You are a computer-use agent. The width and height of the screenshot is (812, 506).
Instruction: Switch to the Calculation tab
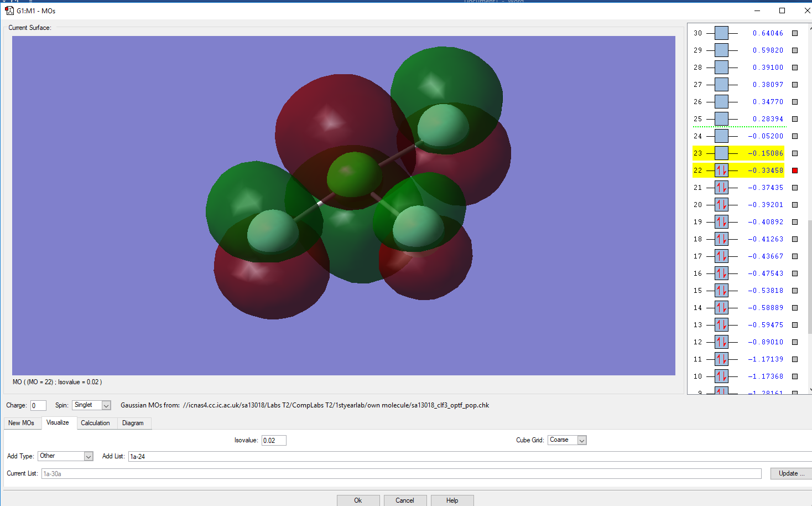pos(95,423)
